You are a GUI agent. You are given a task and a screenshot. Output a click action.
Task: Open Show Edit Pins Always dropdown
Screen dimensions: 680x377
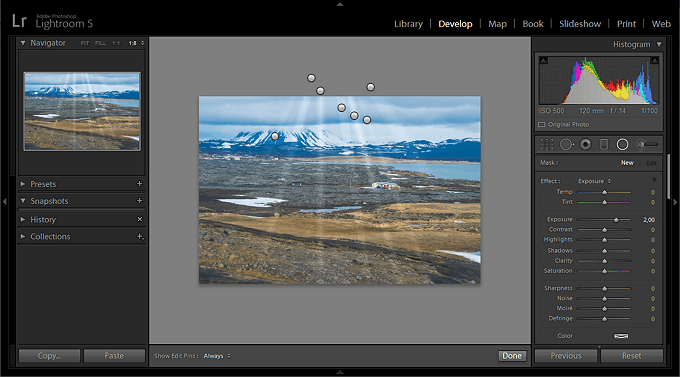click(x=217, y=356)
